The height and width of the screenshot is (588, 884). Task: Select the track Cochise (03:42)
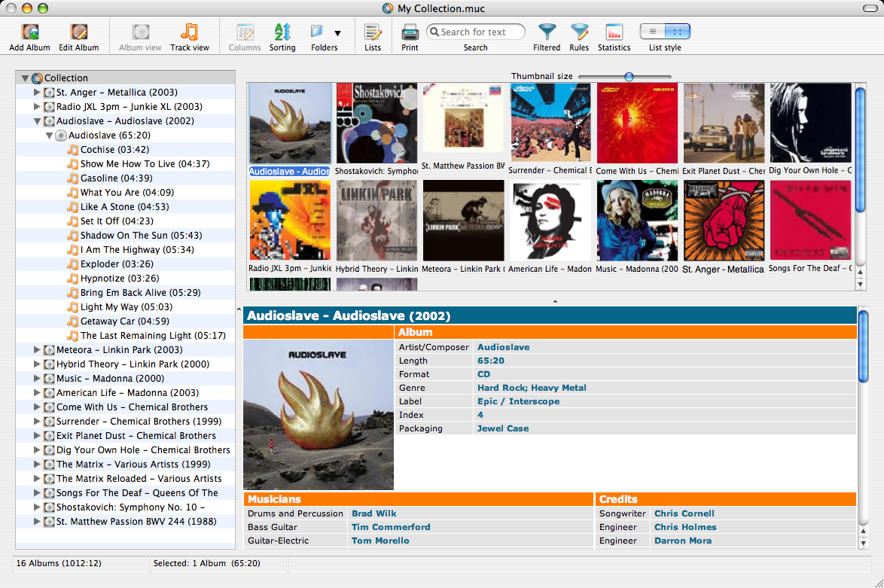tap(114, 149)
